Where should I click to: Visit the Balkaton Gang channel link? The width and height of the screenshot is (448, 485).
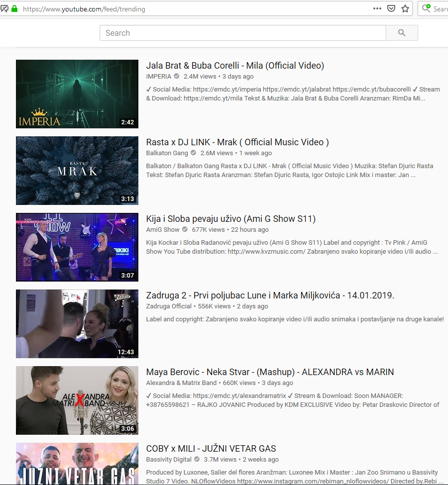coord(167,153)
